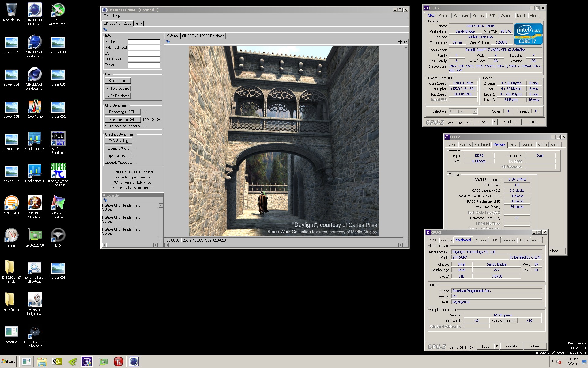Screen dimensions: 588x368
Task: Click console vertical scrollbar down arrow
Action: [x=161, y=240]
